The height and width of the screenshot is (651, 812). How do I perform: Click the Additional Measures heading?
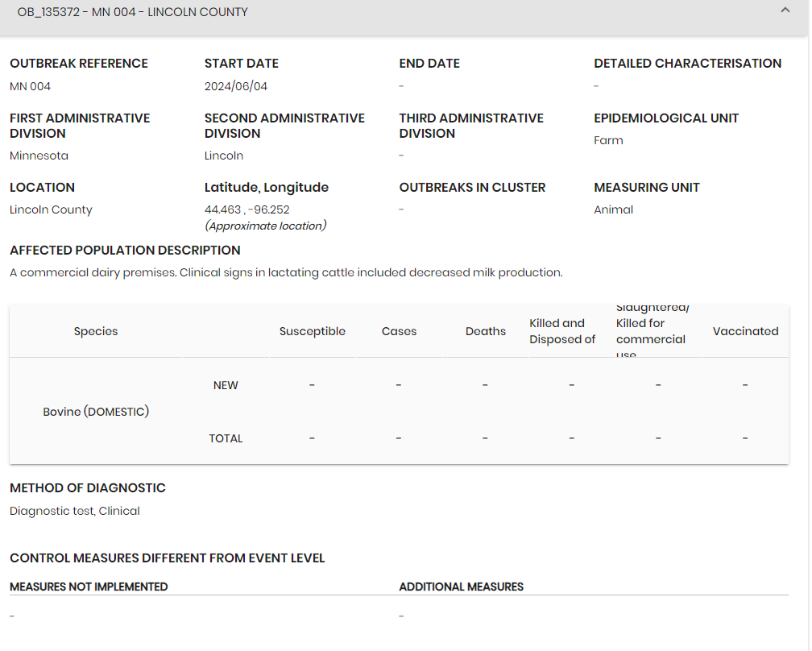pyautogui.click(x=461, y=587)
